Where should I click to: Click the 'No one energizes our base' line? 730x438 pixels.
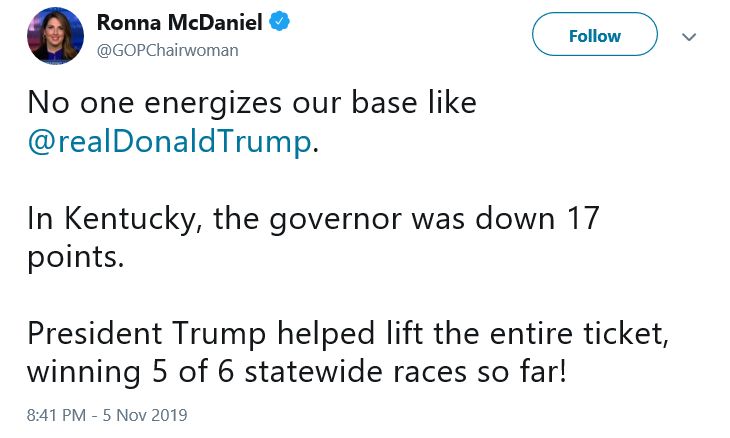click(252, 103)
